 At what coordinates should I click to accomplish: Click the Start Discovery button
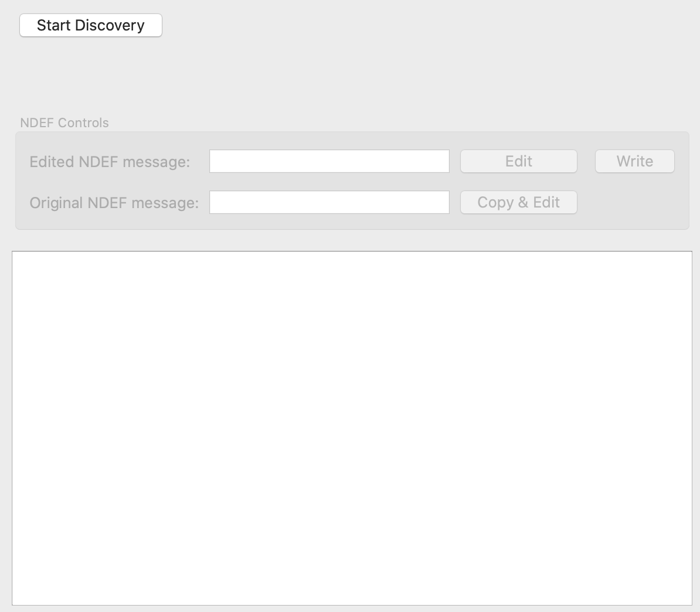[x=91, y=25]
